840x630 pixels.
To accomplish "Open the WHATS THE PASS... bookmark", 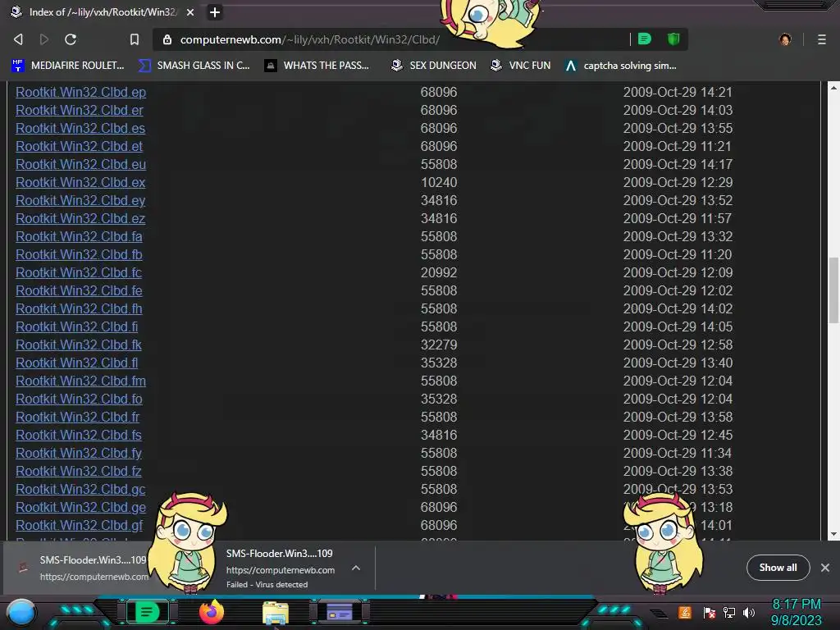I will click(317, 66).
